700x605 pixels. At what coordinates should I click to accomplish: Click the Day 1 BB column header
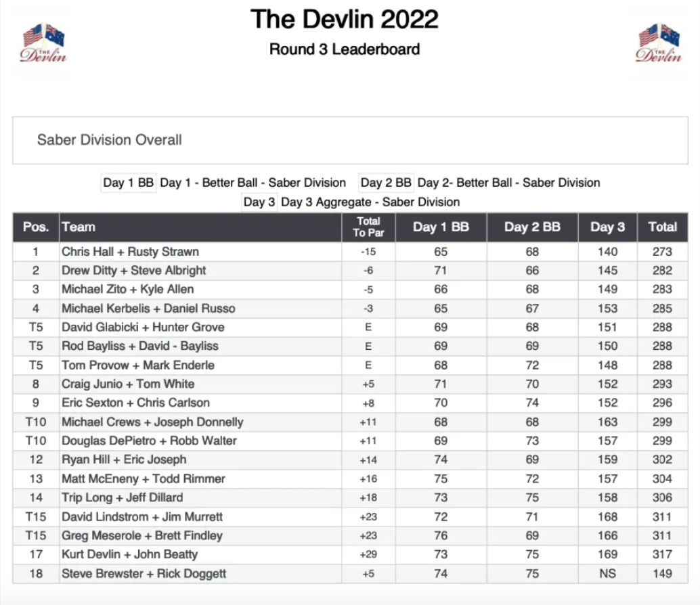(x=441, y=227)
